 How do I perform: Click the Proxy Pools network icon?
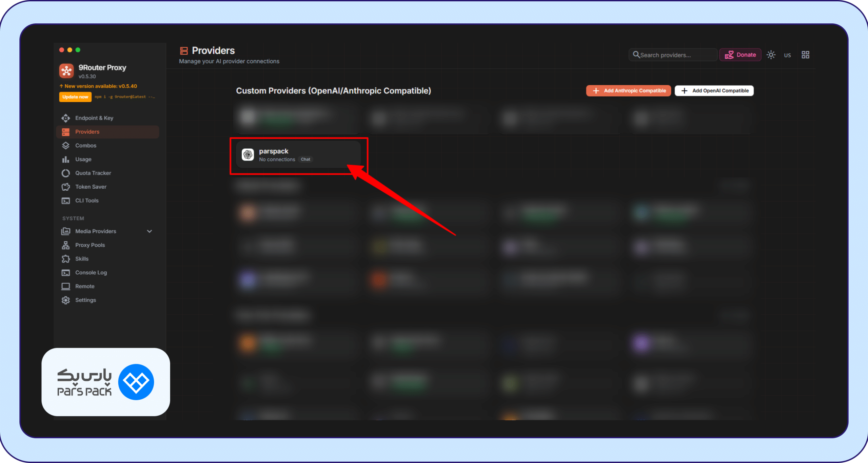66,245
